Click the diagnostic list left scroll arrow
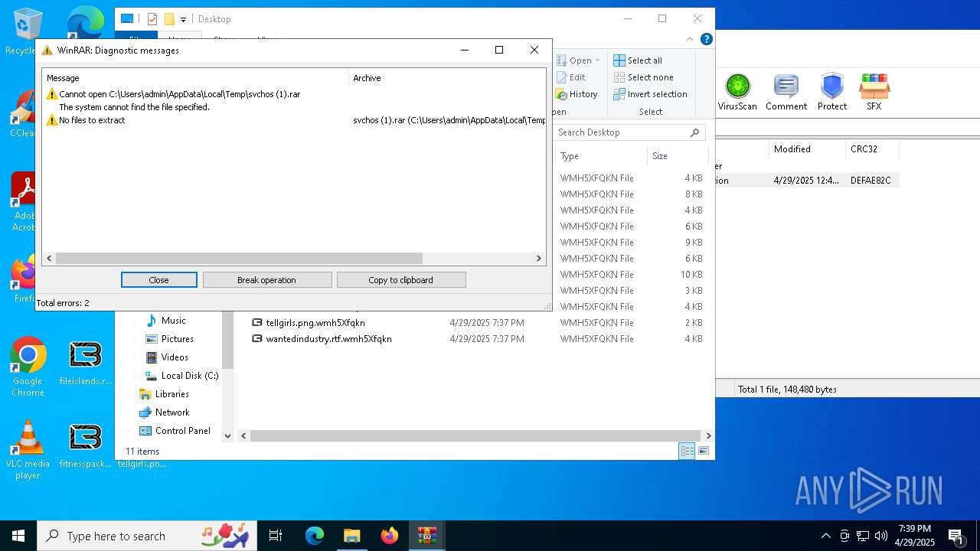The image size is (980, 551). [x=50, y=259]
